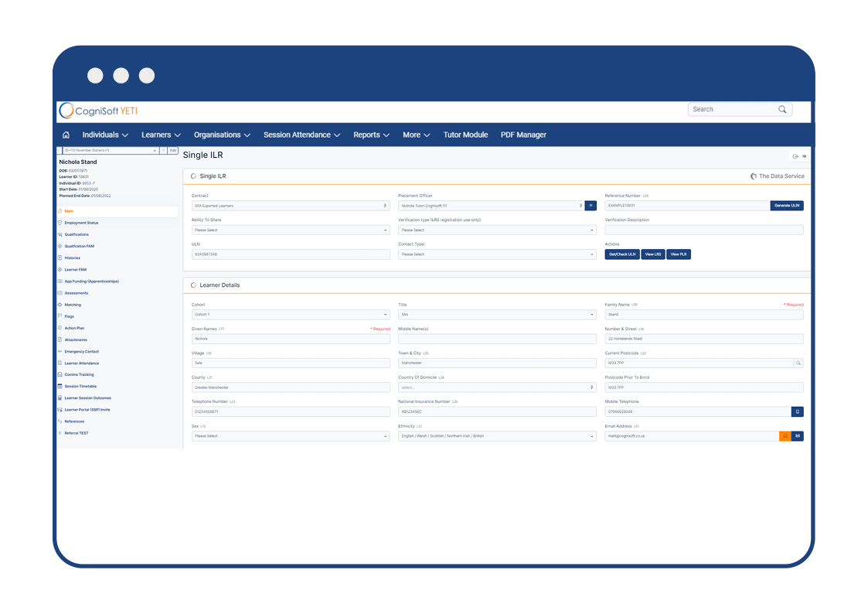Click the search magnifier icon
The image size is (868, 614).
pos(782,110)
